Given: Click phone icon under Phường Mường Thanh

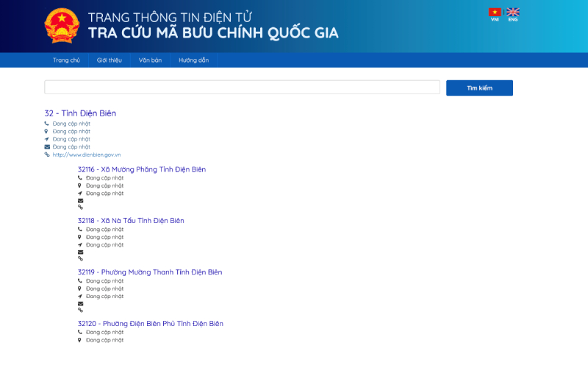Looking at the screenshot, I should click(80, 280).
